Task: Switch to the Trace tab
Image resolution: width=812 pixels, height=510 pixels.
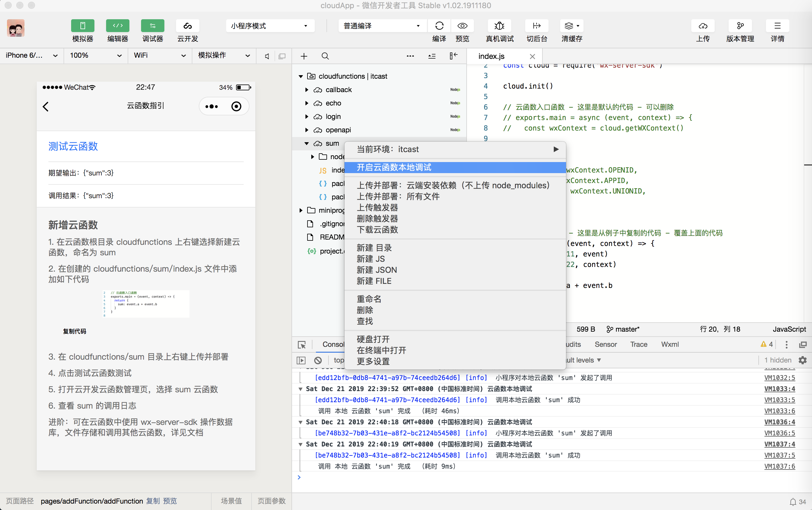Action: pyautogui.click(x=639, y=344)
